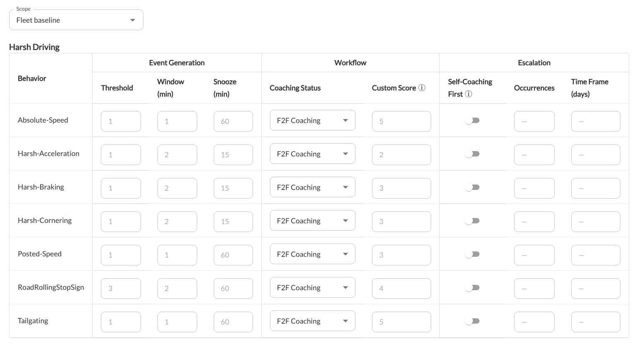The image size is (644, 348).
Task: Click Window field for Harsh-Braking
Action: 177,188
